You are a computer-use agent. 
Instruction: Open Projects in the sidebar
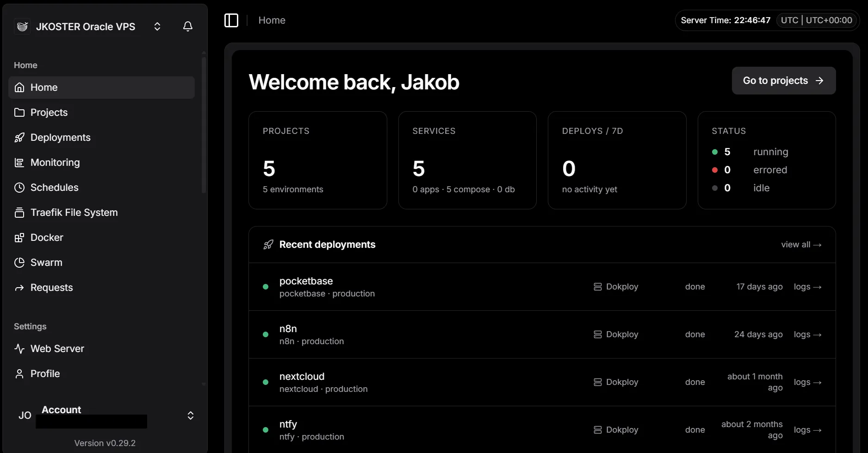click(x=102, y=113)
